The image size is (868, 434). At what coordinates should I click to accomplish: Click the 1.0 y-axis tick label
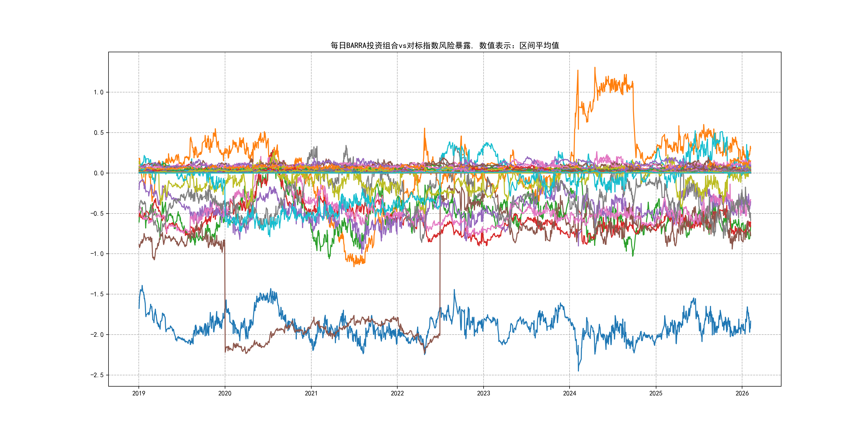98,92
